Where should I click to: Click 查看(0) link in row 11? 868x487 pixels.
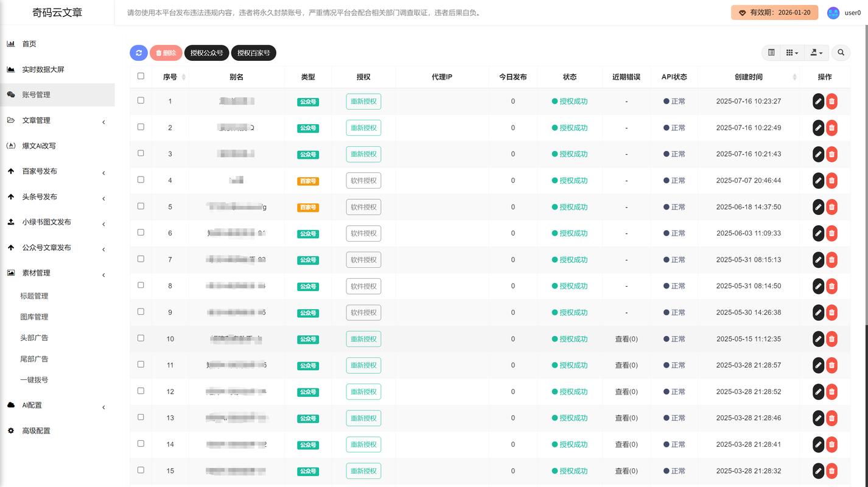[x=626, y=365]
